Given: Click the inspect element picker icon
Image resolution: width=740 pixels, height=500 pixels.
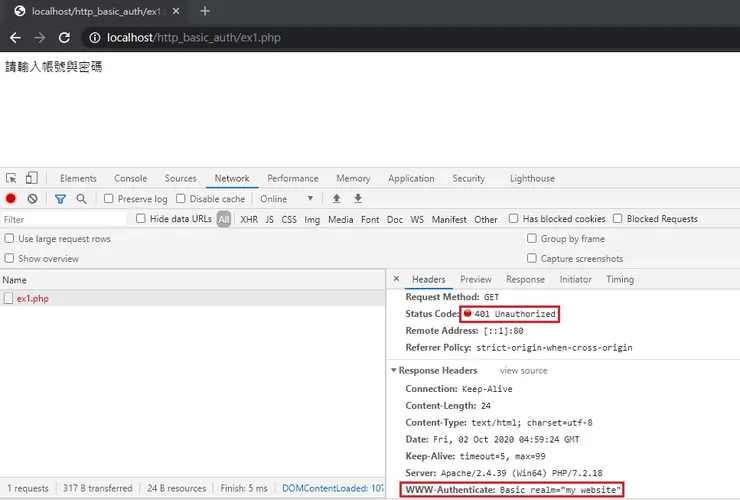Looking at the screenshot, I should coord(11,178).
